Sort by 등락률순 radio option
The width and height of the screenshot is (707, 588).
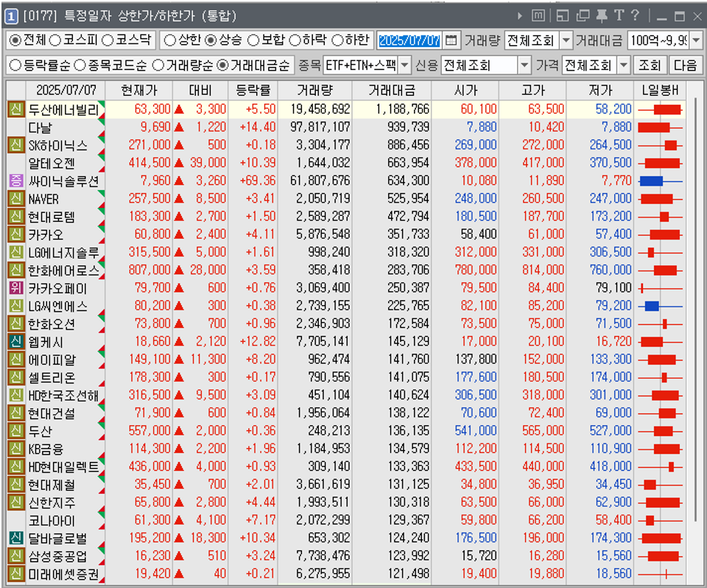15,66
